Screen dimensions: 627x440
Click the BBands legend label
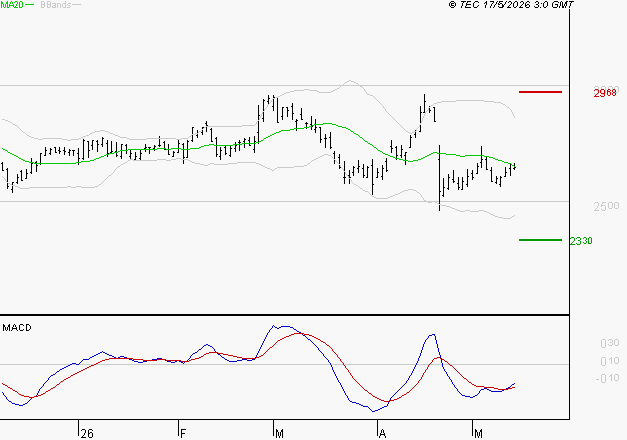click(x=56, y=5)
